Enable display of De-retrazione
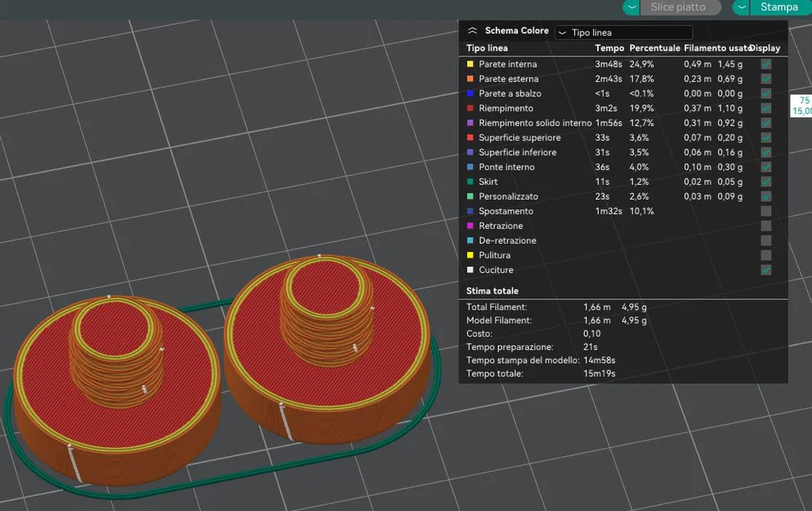Screen dimensions: 812x511 click(766, 240)
